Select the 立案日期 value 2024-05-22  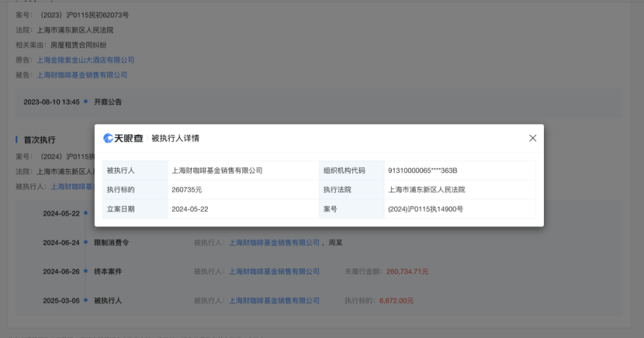point(190,209)
